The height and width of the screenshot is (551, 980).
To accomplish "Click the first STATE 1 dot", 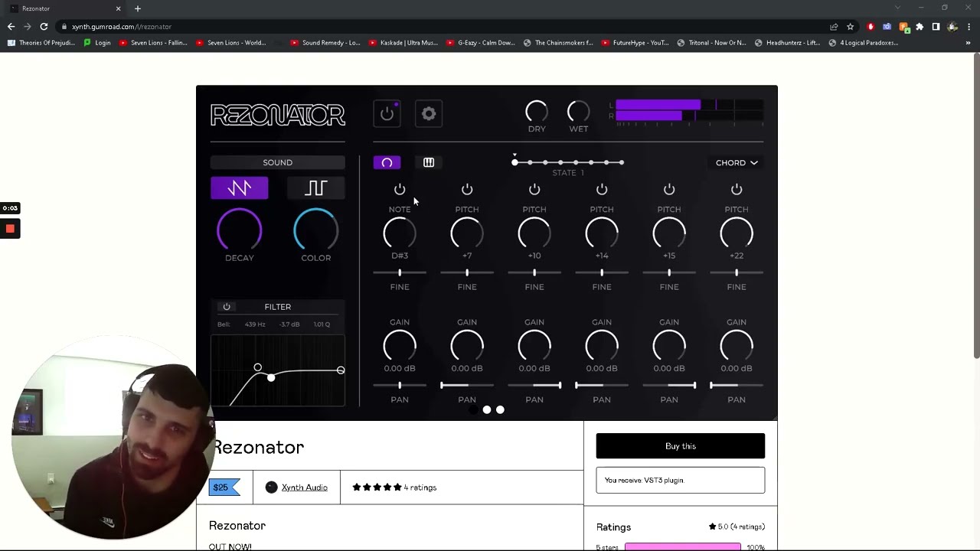I will pos(515,162).
